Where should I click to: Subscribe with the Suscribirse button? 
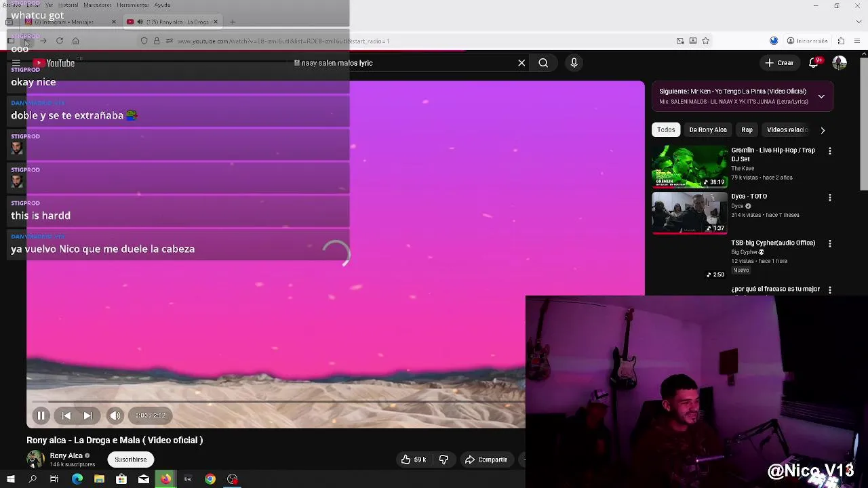click(130, 460)
